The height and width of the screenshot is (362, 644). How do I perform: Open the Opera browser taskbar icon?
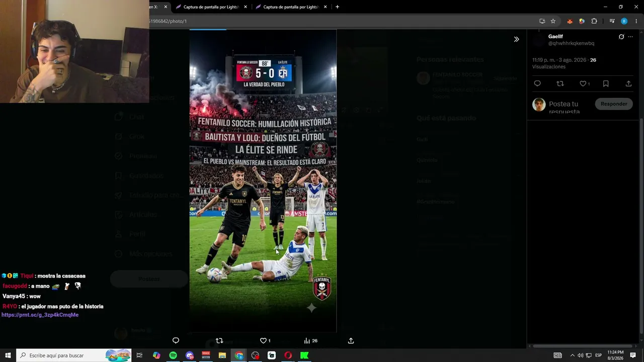(288, 355)
